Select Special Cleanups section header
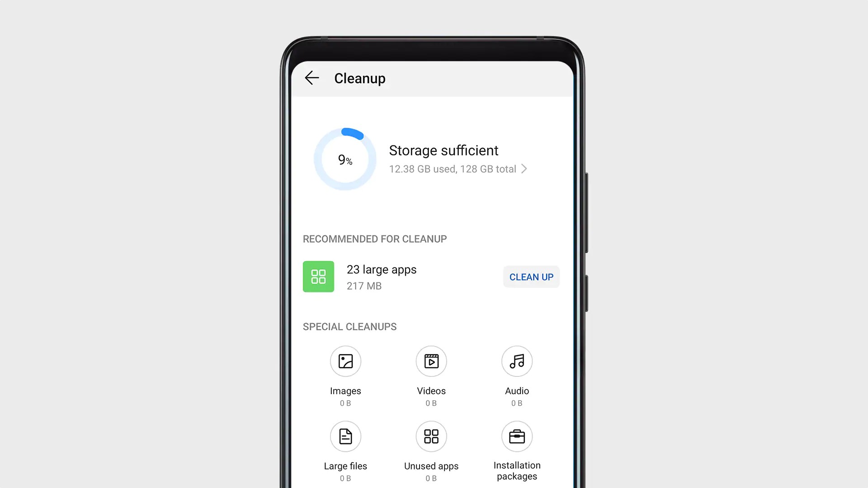Image resolution: width=868 pixels, height=488 pixels. click(x=349, y=326)
